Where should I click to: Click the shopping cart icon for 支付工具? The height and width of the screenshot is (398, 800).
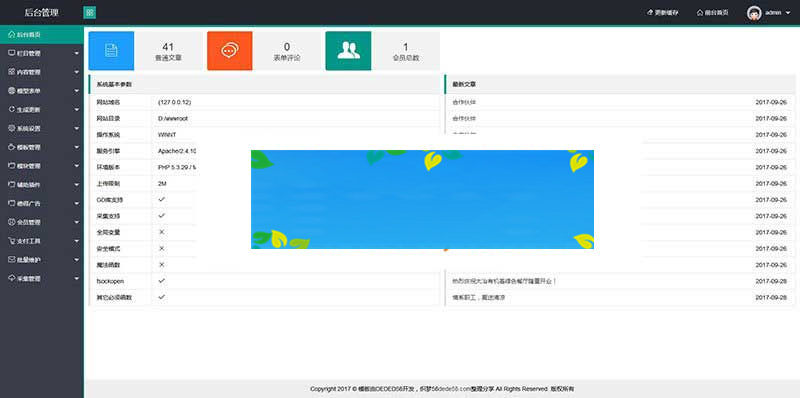[x=12, y=241]
